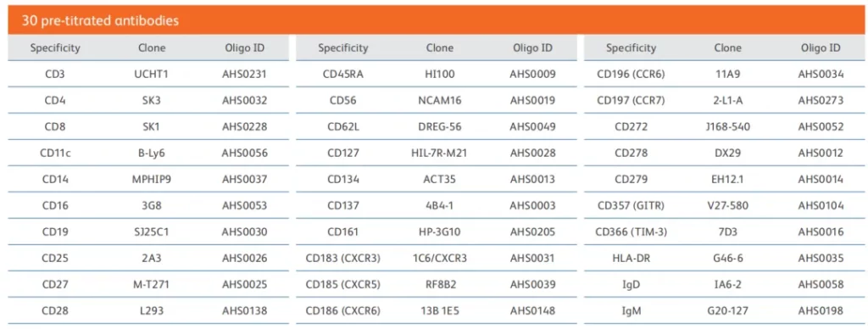Image resolution: width=868 pixels, height=335 pixels.
Task: Select the CD3 specificity cell
Action: 55,74
